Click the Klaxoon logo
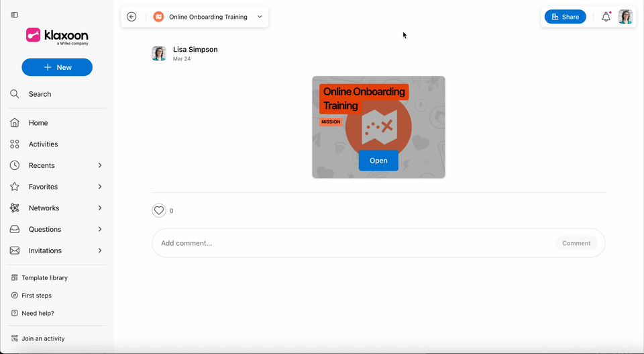Viewport: 644px width, 354px height. [x=57, y=36]
